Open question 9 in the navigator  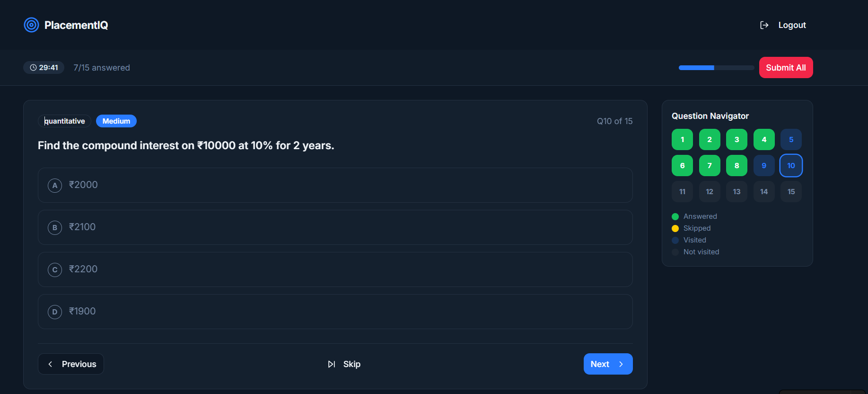click(x=764, y=166)
